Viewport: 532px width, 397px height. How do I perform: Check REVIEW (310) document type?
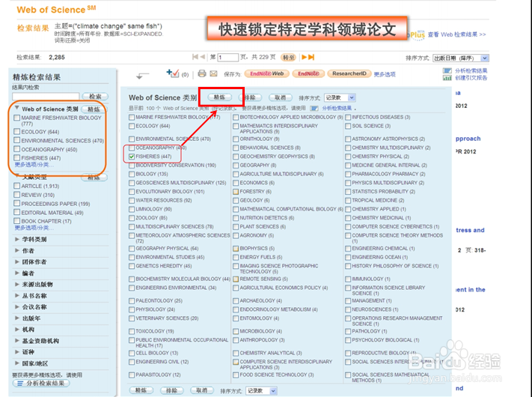(x=16, y=195)
